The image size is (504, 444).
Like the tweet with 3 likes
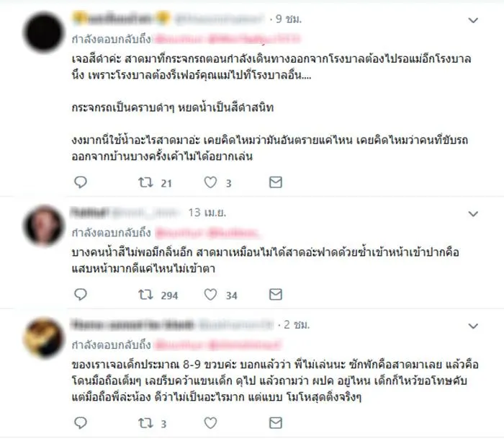(x=210, y=182)
